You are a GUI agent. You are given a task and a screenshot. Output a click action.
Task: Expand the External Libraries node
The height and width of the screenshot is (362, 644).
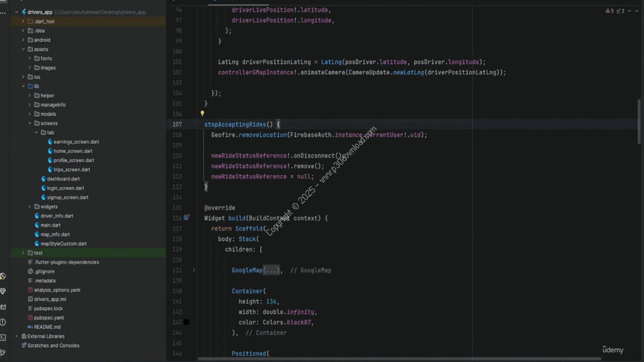pos(17,336)
